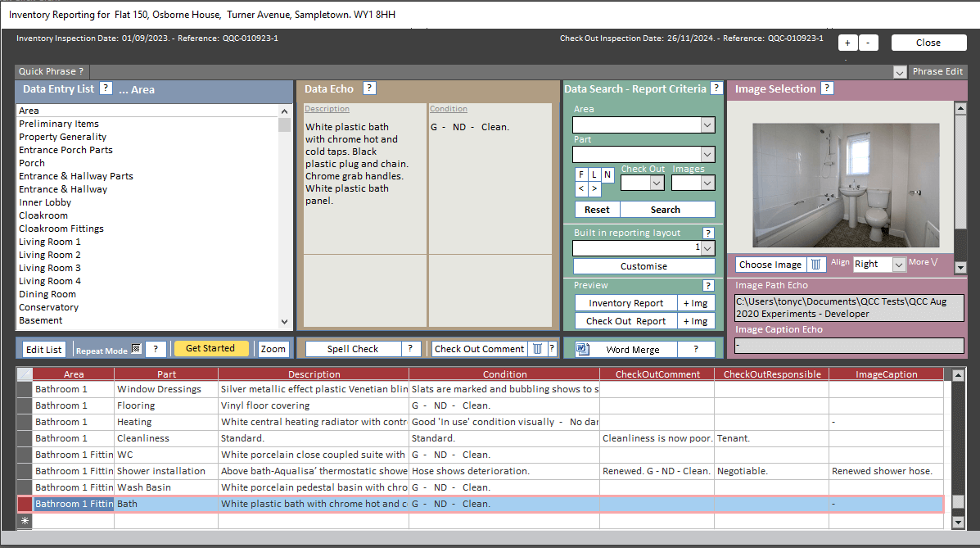980x548 pixels.
Task: Expand the Quick Phrase dropdown arrow
Action: 900,72
